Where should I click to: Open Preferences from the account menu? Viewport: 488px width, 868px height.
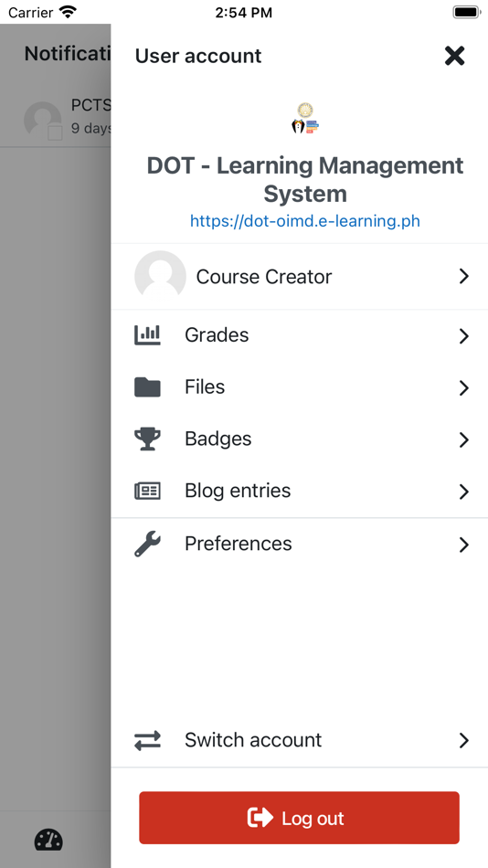[x=300, y=545]
